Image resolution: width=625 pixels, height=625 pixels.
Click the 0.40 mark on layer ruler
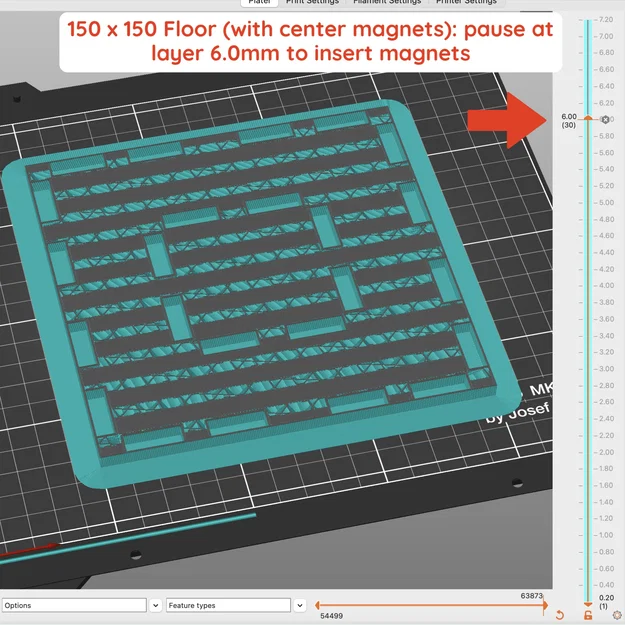click(x=606, y=585)
